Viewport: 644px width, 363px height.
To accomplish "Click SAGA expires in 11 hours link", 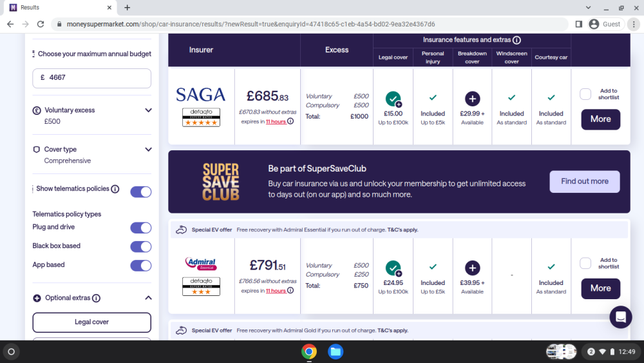I will pos(276,122).
